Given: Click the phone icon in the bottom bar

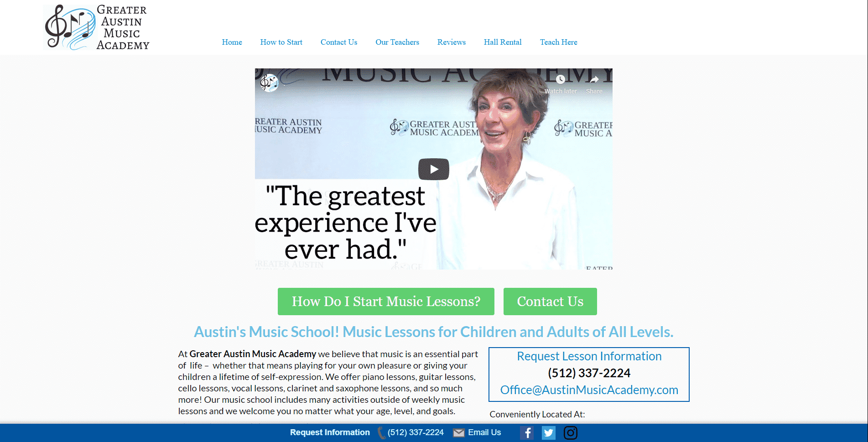Looking at the screenshot, I should click(x=381, y=433).
